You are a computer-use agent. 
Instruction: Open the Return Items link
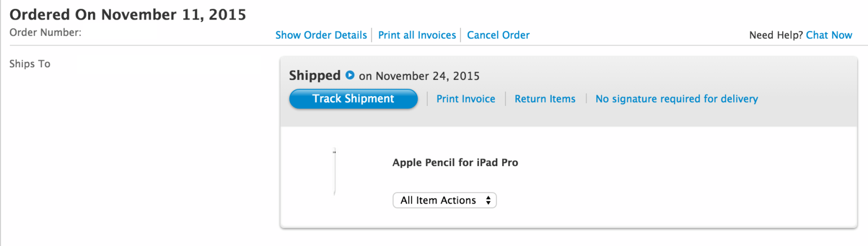(x=545, y=99)
